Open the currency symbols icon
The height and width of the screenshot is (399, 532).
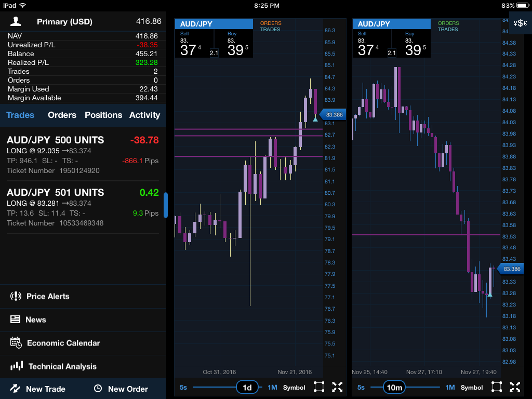(520, 23)
